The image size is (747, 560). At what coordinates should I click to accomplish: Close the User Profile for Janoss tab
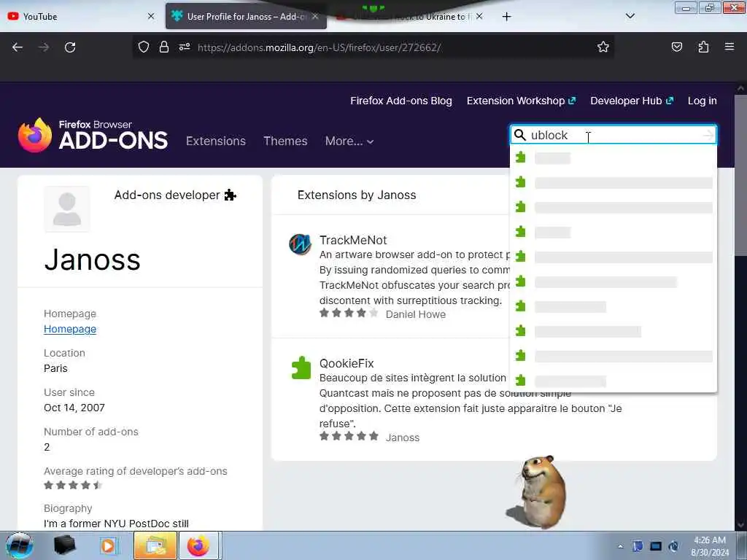[x=315, y=16]
